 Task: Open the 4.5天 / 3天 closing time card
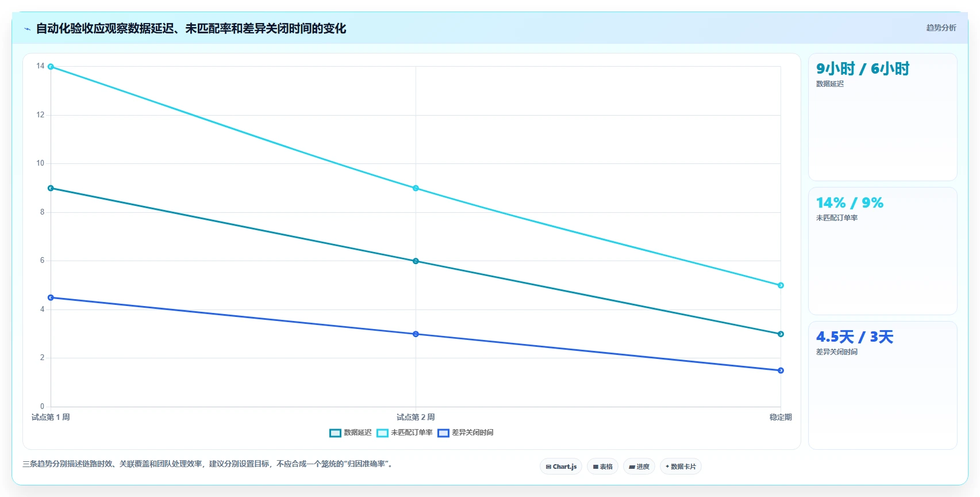883,385
